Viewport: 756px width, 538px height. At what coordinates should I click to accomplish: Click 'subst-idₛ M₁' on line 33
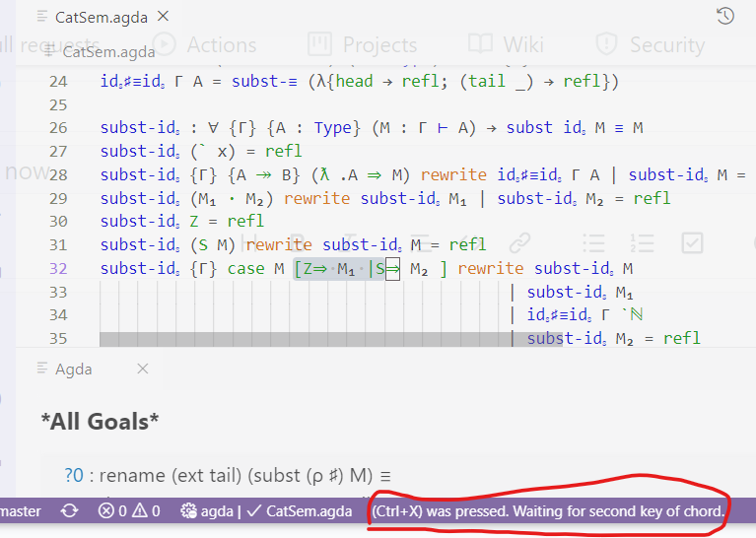(580, 292)
